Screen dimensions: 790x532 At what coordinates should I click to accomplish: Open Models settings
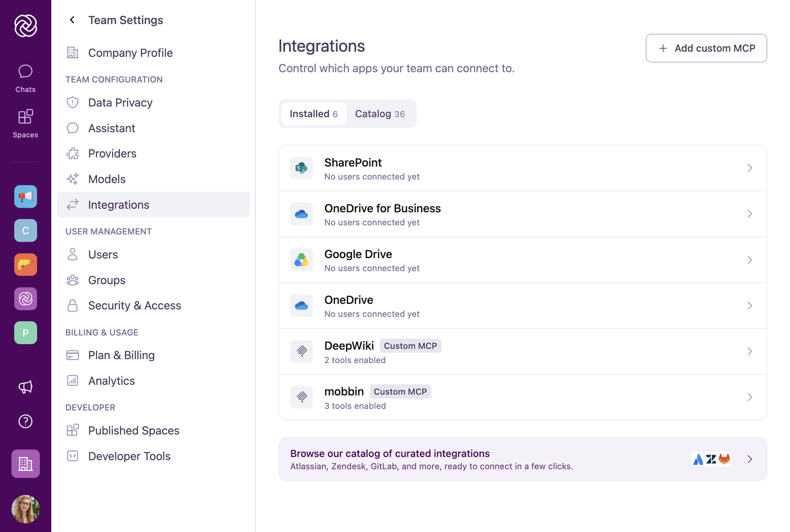click(x=154, y=179)
